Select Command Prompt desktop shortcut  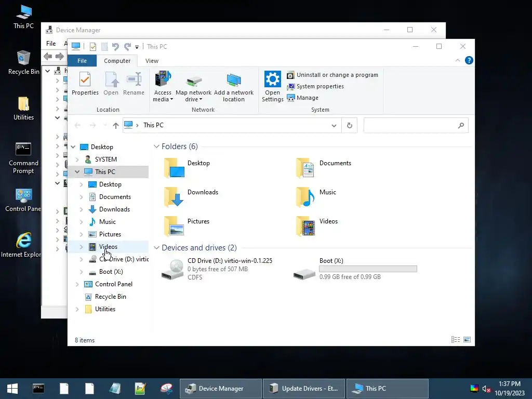pyautogui.click(x=23, y=158)
